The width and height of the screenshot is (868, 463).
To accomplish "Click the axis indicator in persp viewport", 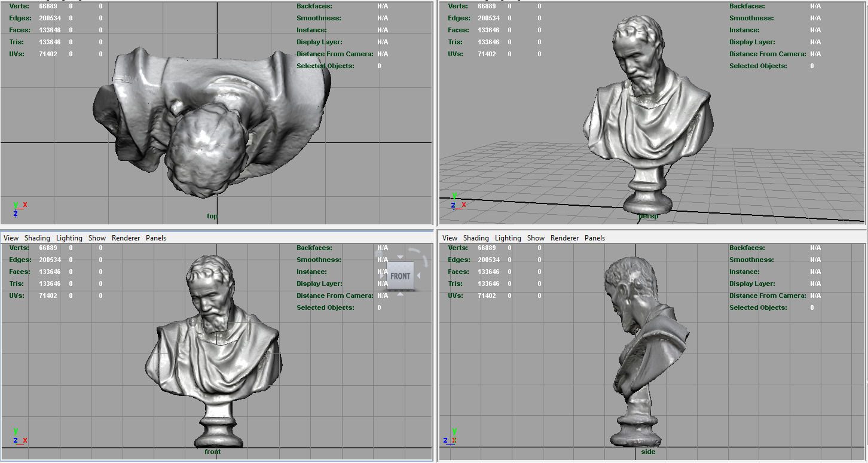I will (459, 201).
